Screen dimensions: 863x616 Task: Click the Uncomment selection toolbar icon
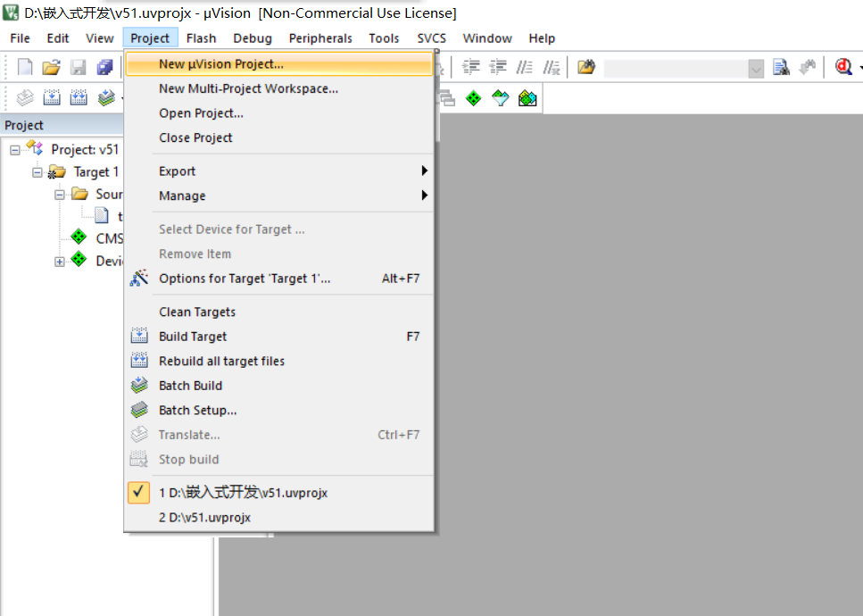click(x=551, y=67)
